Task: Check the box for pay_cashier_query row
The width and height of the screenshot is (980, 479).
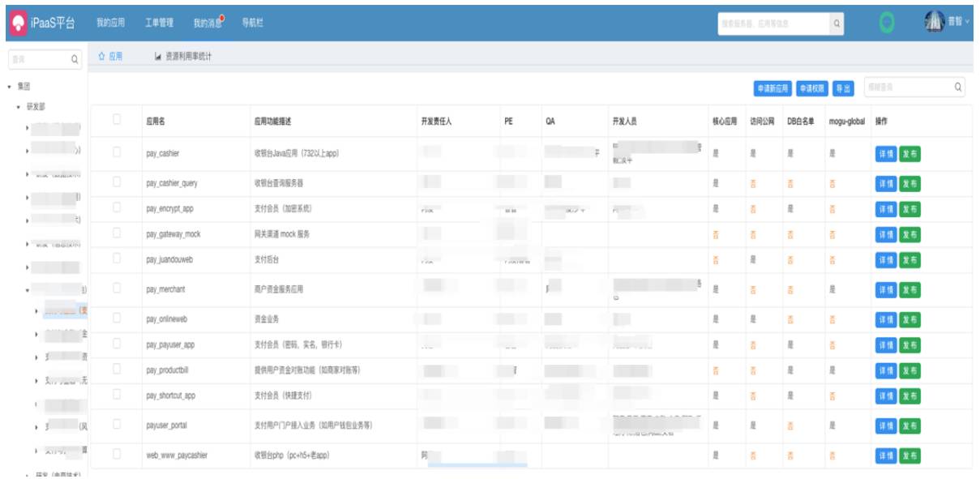Action: (x=117, y=182)
